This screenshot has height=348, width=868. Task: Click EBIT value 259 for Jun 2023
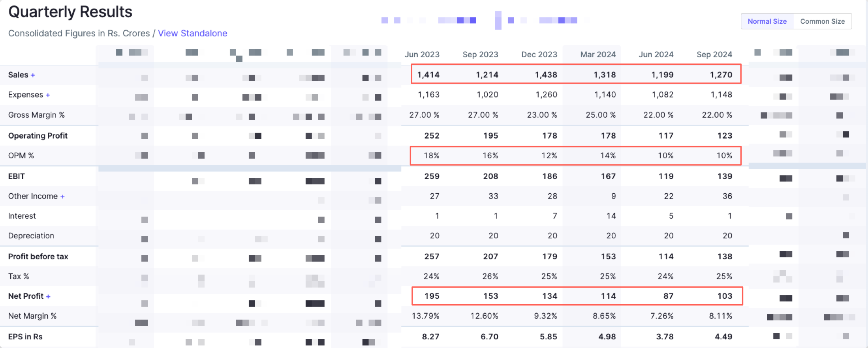[432, 176]
